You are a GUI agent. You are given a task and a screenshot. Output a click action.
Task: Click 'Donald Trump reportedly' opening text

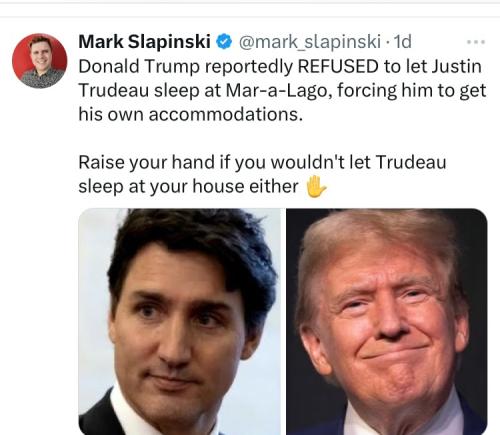click(186, 67)
